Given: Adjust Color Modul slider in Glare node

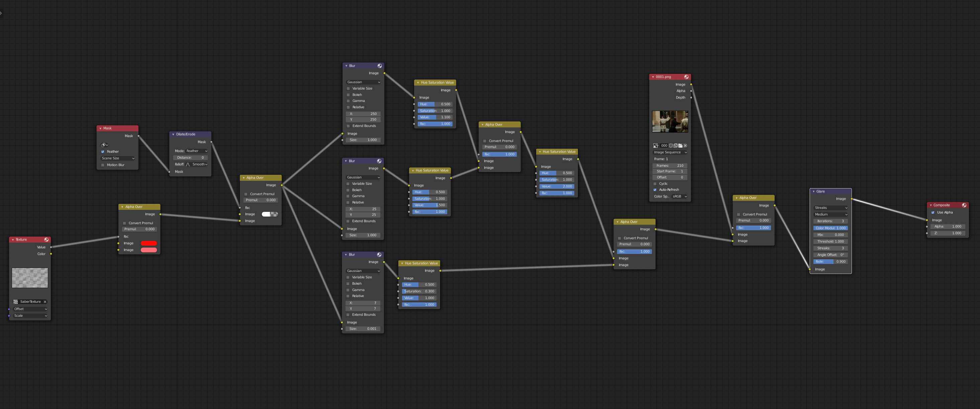Looking at the screenshot, I should pos(831,228).
